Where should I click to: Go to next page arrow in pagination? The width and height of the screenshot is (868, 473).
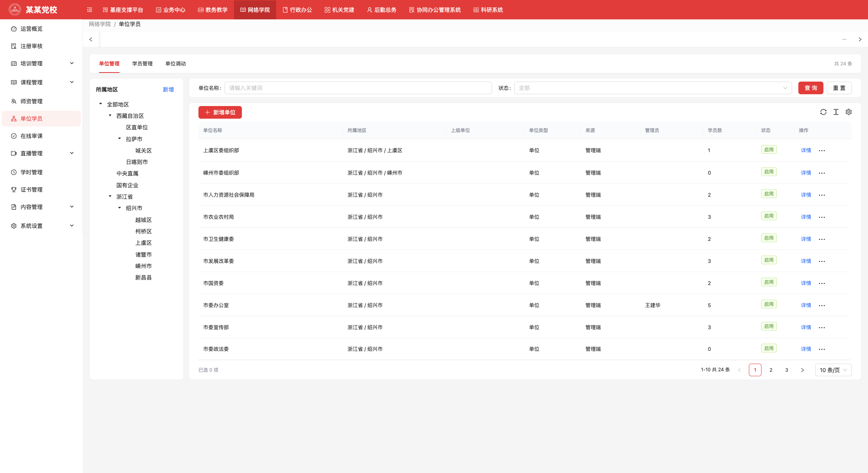coord(802,370)
